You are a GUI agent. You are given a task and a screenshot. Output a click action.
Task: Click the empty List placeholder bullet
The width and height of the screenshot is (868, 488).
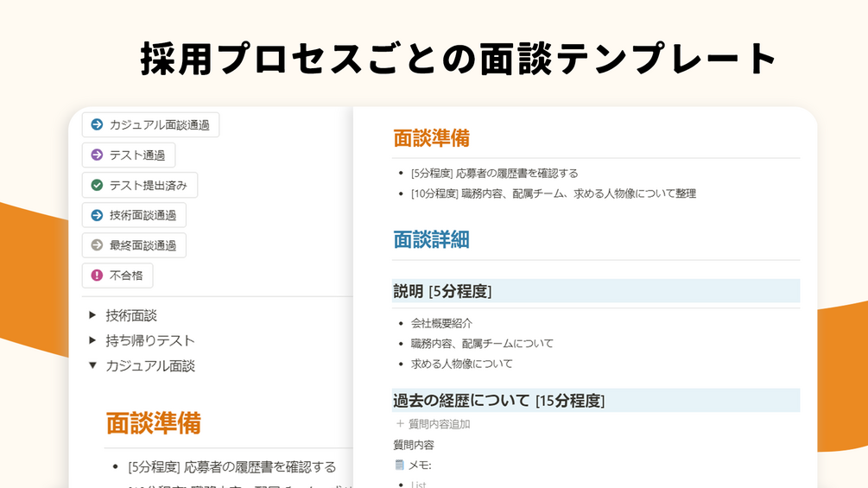click(x=418, y=485)
